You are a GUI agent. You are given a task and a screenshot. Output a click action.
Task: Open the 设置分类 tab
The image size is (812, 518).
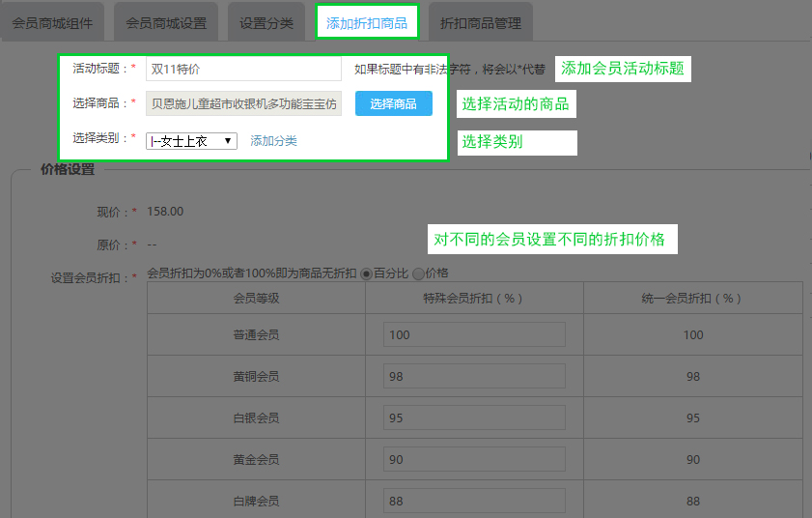(x=266, y=22)
